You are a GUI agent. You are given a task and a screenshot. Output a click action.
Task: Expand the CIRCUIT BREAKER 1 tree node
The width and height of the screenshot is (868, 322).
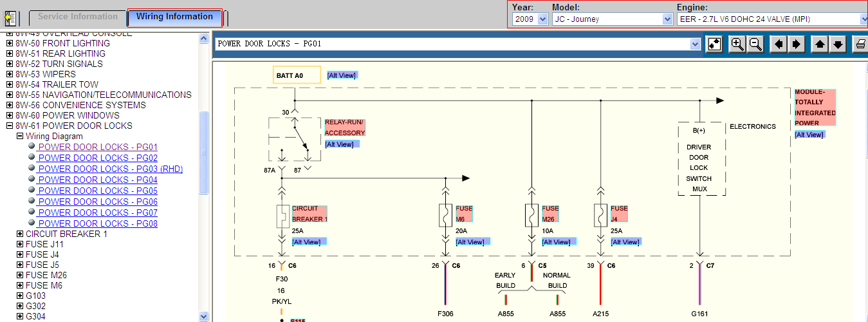pos(20,234)
